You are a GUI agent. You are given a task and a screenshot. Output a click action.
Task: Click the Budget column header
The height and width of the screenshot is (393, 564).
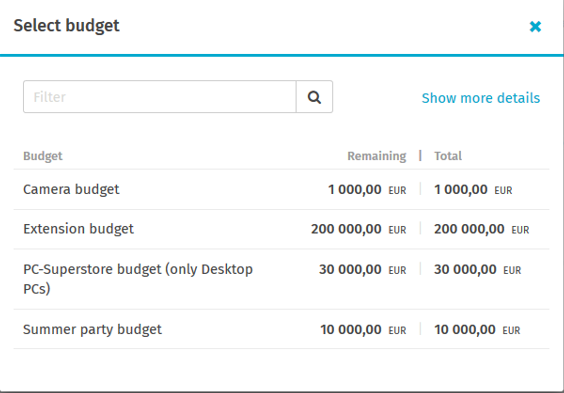(x=43, y=156)
